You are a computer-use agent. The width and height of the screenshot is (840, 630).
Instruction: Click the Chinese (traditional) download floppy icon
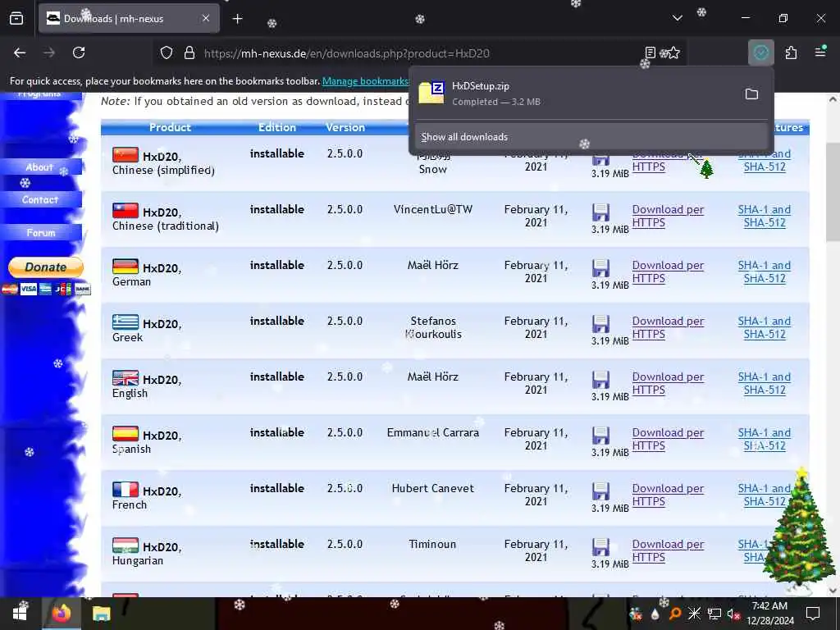point(600,212)
